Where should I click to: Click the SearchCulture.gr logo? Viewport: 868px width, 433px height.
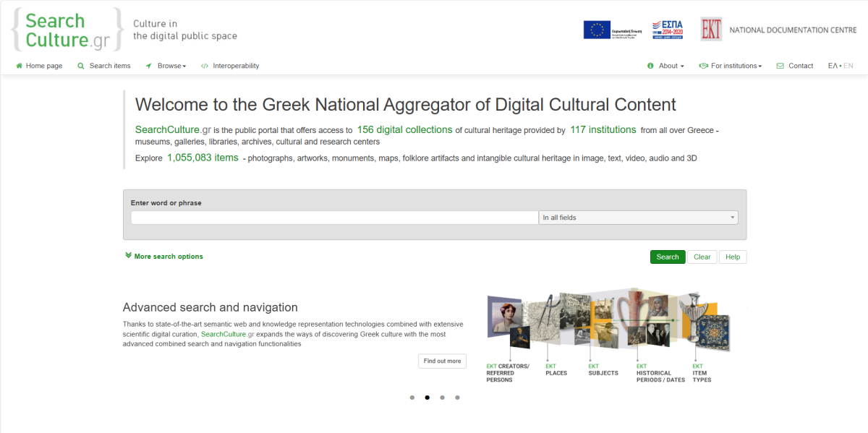(x=67, y=30)
